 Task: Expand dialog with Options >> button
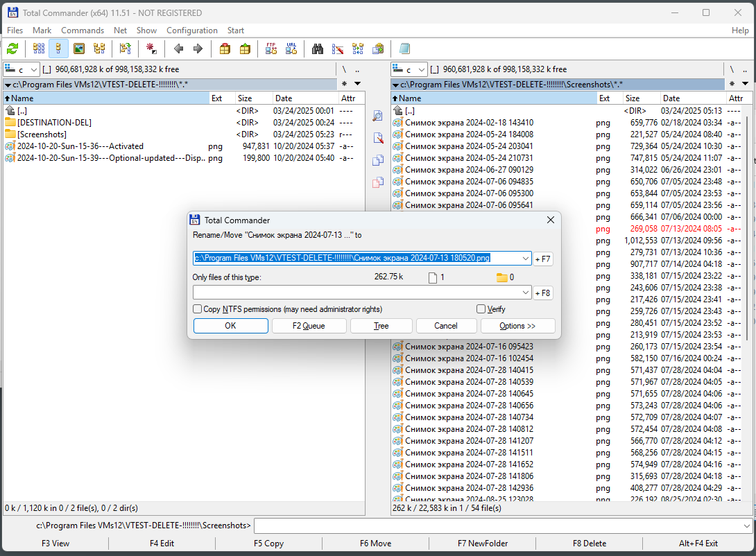point(517,326)
